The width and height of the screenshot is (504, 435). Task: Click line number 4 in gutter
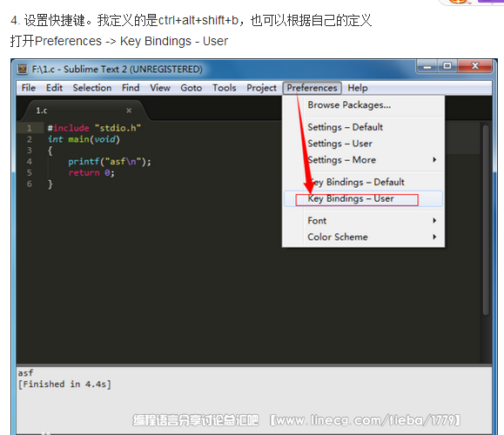point(30,162)
